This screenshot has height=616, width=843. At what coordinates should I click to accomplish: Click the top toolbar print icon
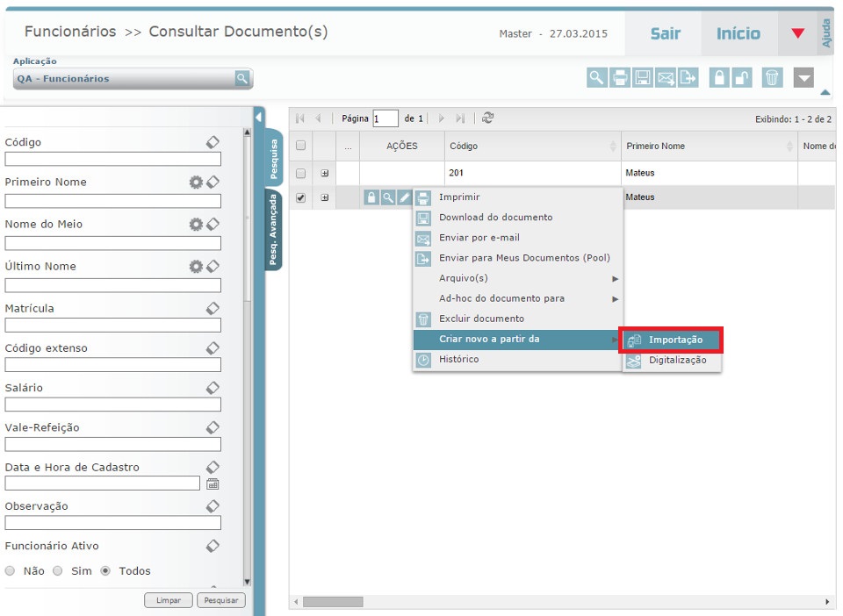pyautogui.click(x=620, y=78)
